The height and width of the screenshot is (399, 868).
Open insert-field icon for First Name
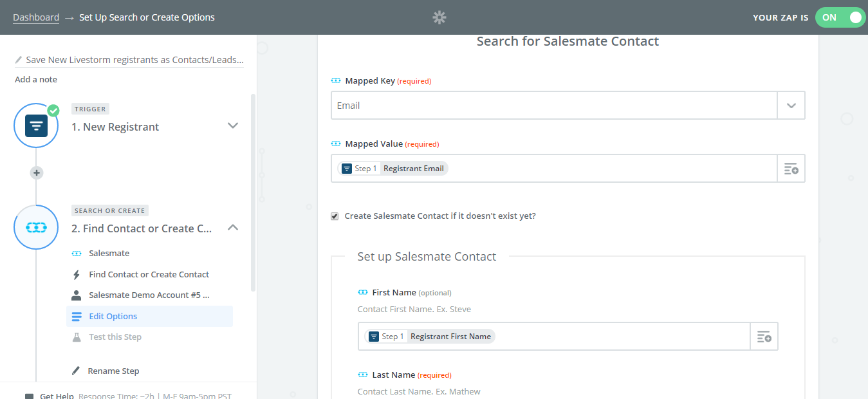[x=764, y=337]
